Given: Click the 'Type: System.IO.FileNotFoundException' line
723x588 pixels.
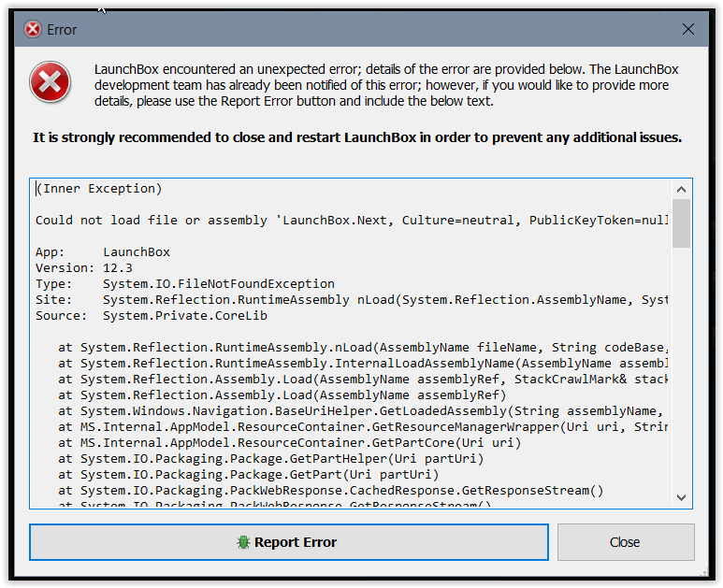Looking at the screenshot, I should tap(185, 284).
